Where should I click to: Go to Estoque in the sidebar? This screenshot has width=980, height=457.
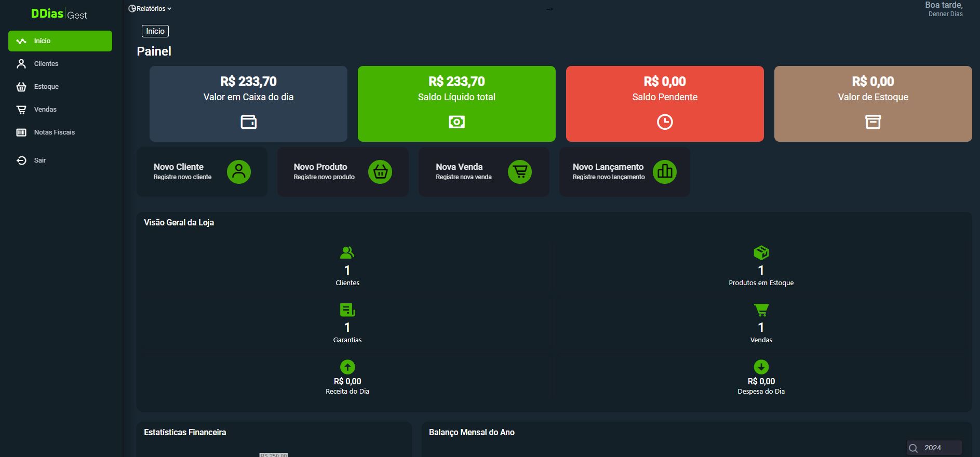pos(46,87)
